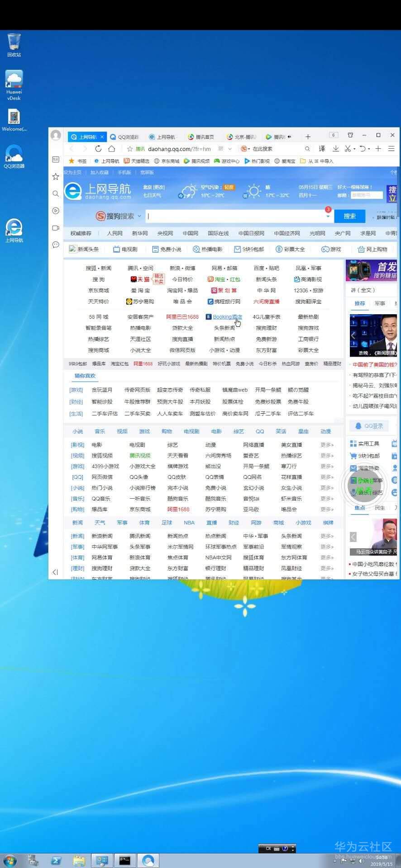
Task: Open the 天猫精选 bookmark
Action: click(x=137, y=161)
